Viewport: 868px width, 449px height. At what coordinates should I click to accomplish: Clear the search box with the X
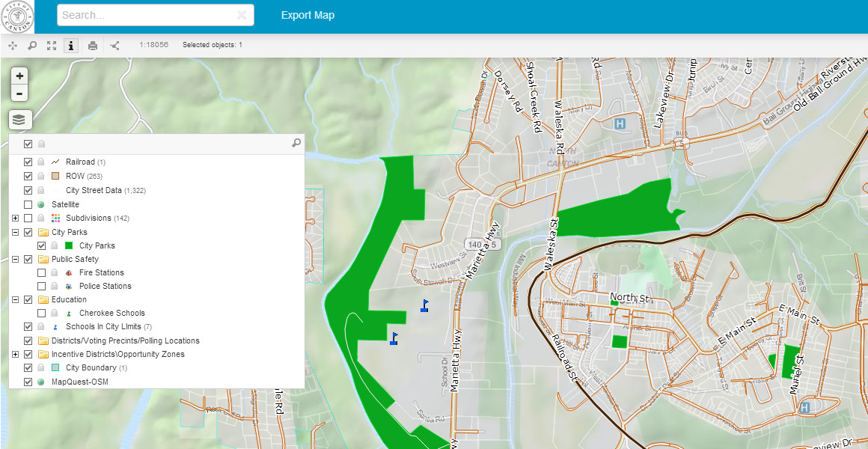point(242,15)
